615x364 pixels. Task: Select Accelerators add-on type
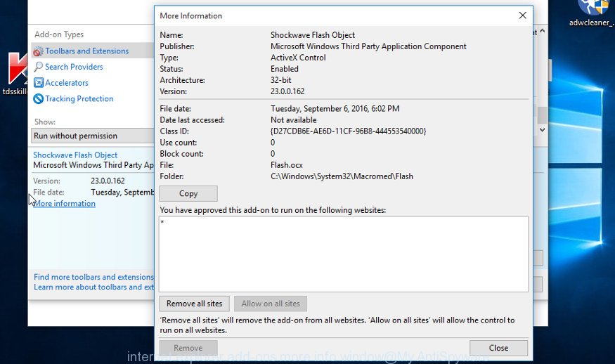pyautogui.click(x=67, y=83)
